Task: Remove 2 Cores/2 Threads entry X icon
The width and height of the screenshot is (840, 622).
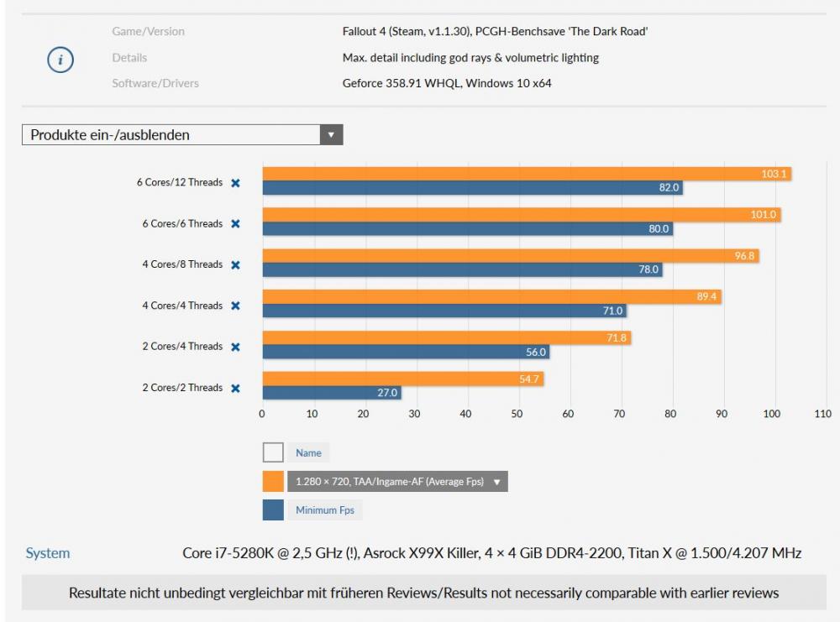Action: coord(235,388)
